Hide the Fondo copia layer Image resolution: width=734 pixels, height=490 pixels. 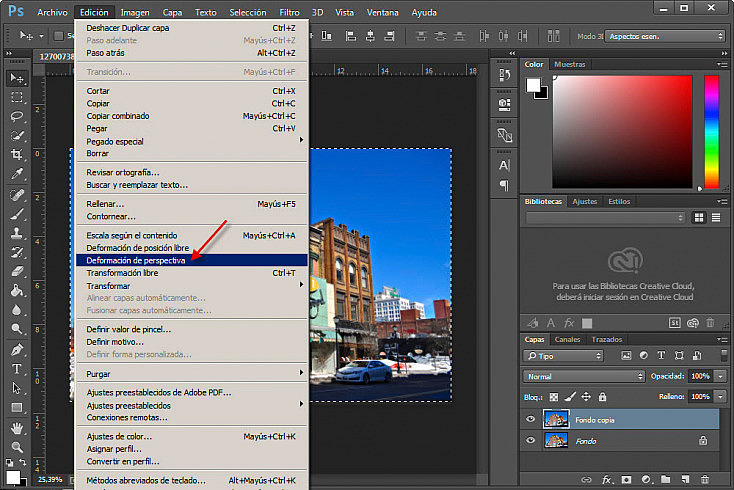530,419
